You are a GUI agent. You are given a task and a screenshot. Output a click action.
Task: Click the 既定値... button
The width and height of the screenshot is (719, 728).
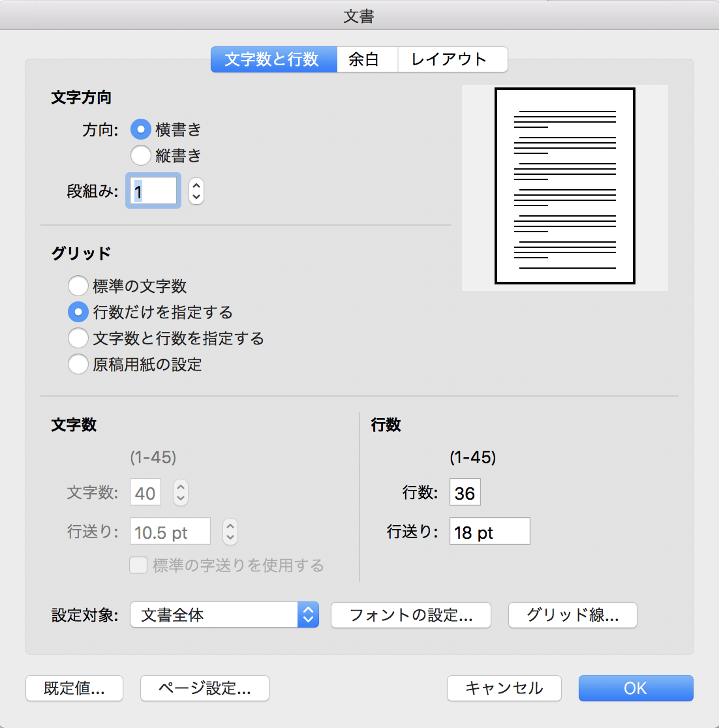click(x=74, y=688)
